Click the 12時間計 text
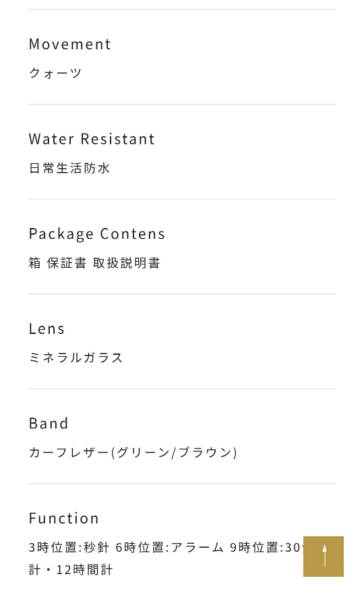The image size is (364, 595). (x=84, y=569)
